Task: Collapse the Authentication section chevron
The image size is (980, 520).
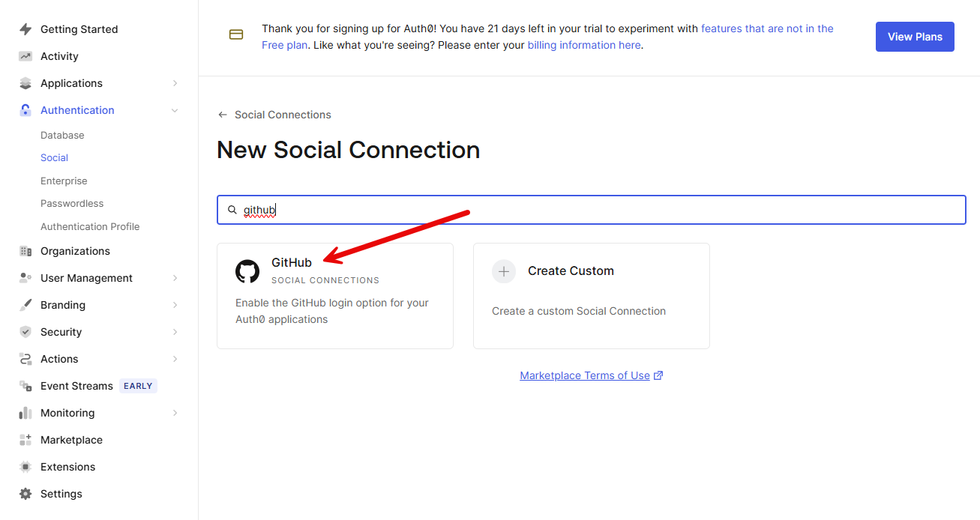Action: (x=175, y=110)
